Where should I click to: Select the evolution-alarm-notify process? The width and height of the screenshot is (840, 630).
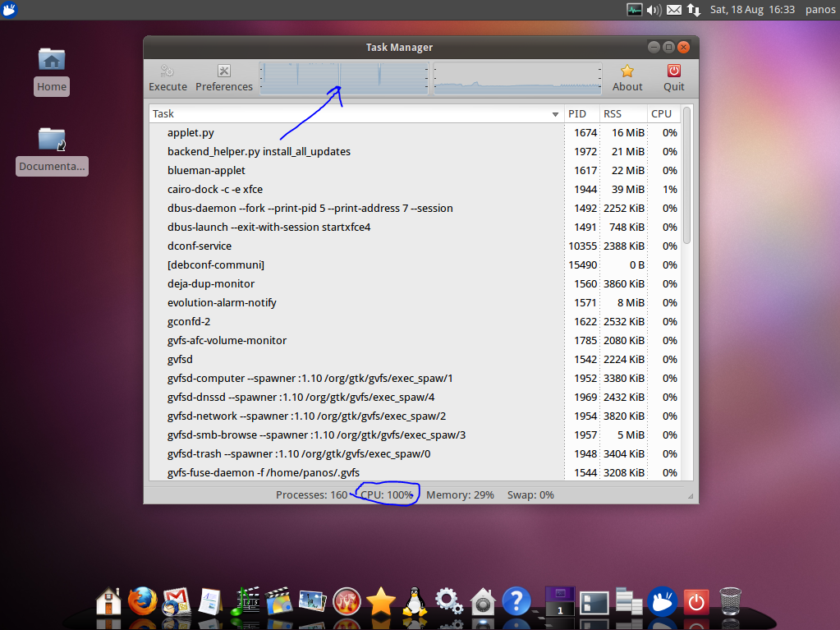pos(415,302)
